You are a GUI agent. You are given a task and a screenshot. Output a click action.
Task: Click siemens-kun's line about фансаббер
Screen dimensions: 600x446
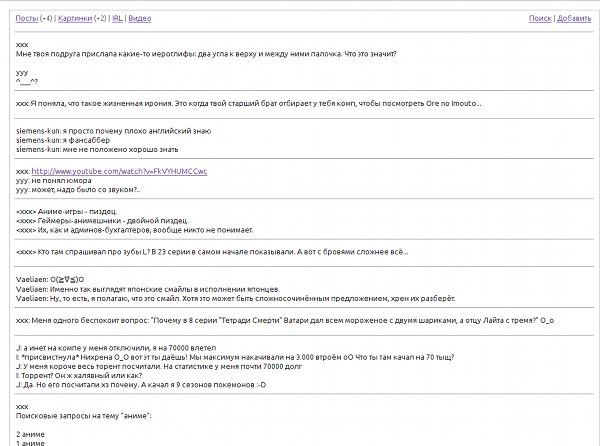point(63,140)
